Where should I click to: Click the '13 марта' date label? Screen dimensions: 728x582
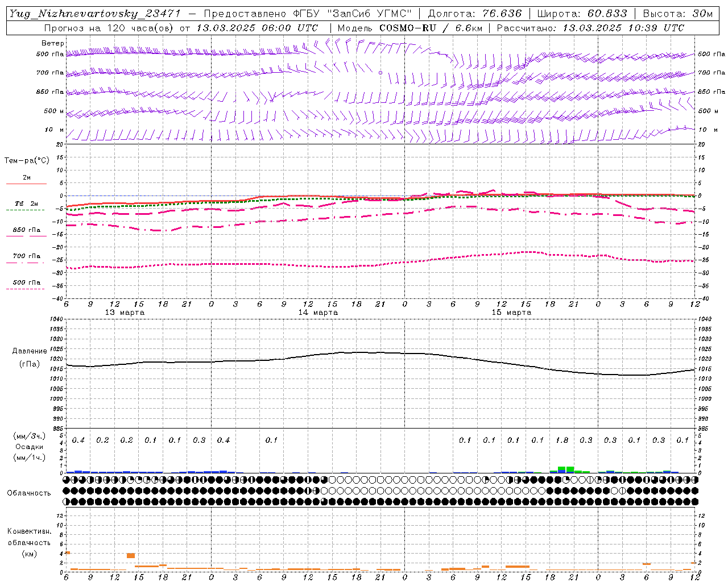pos(125,313)
